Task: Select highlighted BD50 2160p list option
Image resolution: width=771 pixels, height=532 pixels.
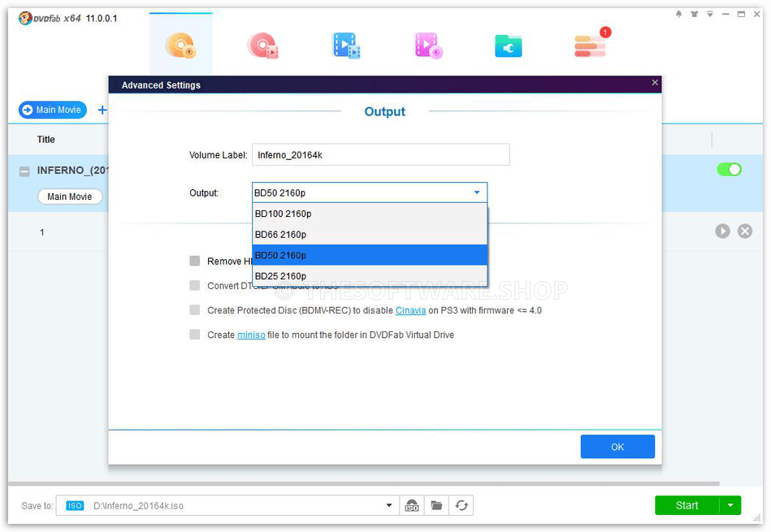Action: 370,255
